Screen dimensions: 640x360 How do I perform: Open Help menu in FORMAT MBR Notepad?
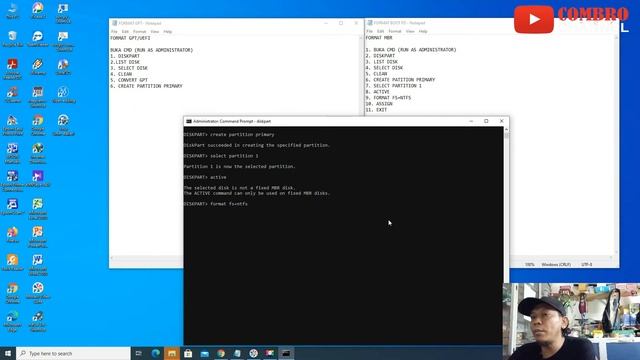(423, 31)
